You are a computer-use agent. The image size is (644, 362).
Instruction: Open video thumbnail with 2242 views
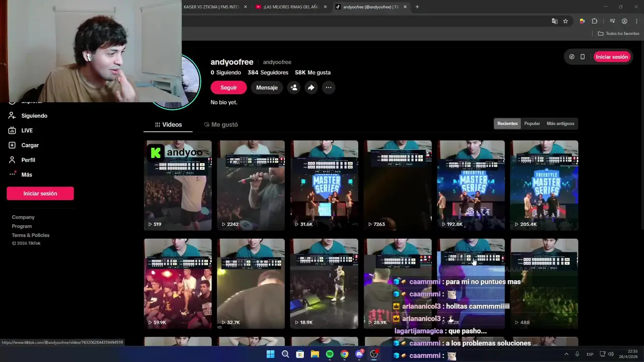coord(251,185)
